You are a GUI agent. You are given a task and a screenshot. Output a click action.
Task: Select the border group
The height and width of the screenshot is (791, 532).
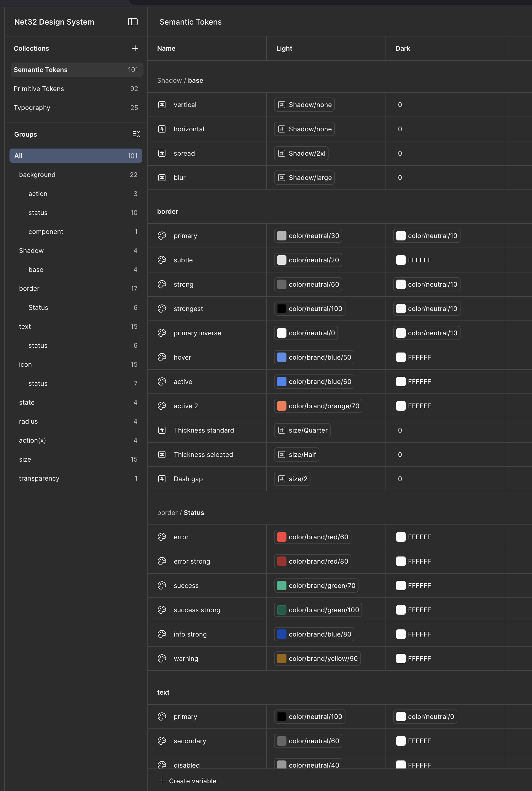(x=76, y=289)
